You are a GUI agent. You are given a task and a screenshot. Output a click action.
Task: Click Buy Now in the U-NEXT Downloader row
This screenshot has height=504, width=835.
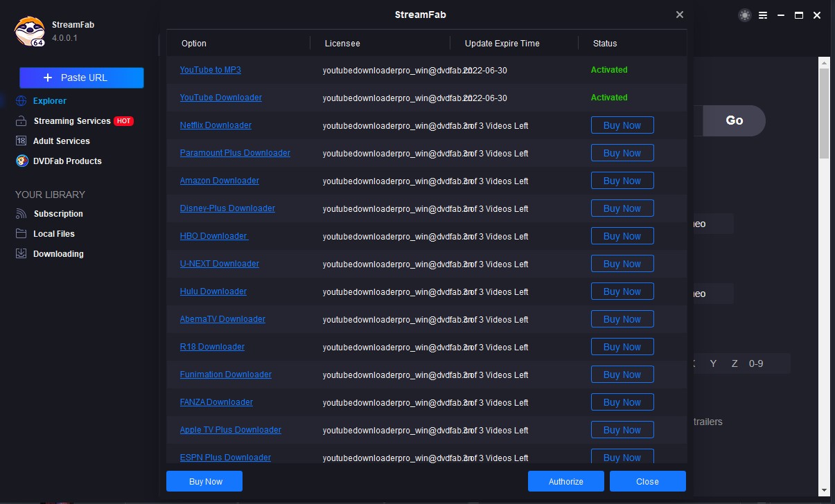tap(622, 264)
